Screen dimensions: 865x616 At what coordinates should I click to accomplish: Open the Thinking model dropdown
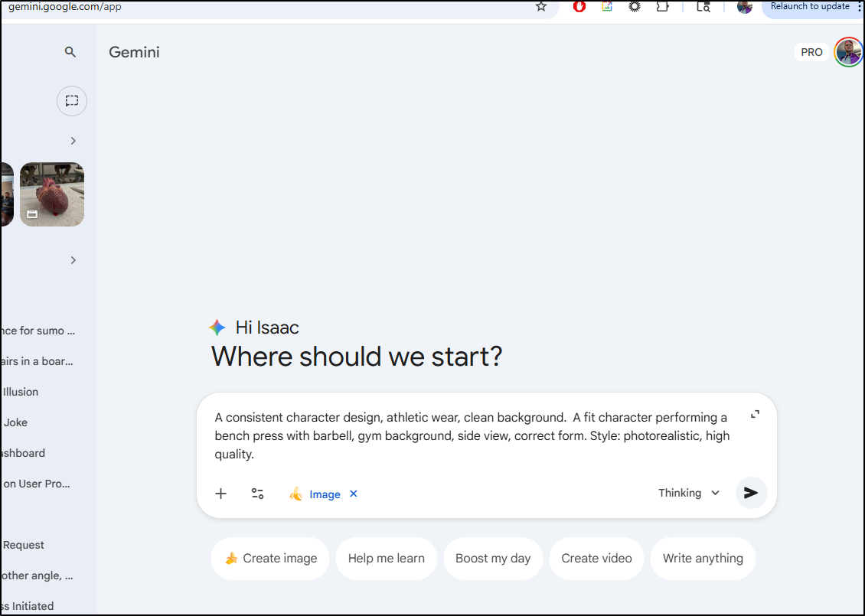point(689,493)
